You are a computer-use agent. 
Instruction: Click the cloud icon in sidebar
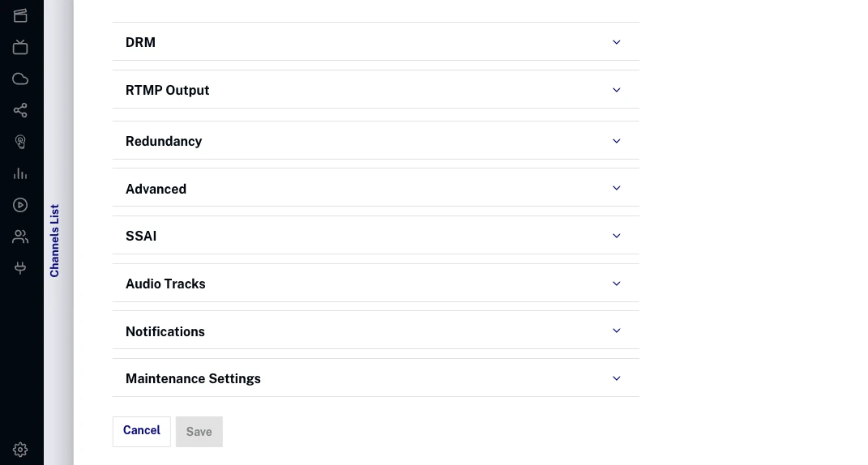20,79
